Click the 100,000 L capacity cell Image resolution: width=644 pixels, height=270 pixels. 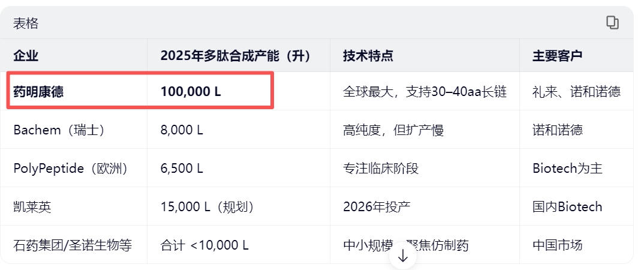tap(191, 91)
